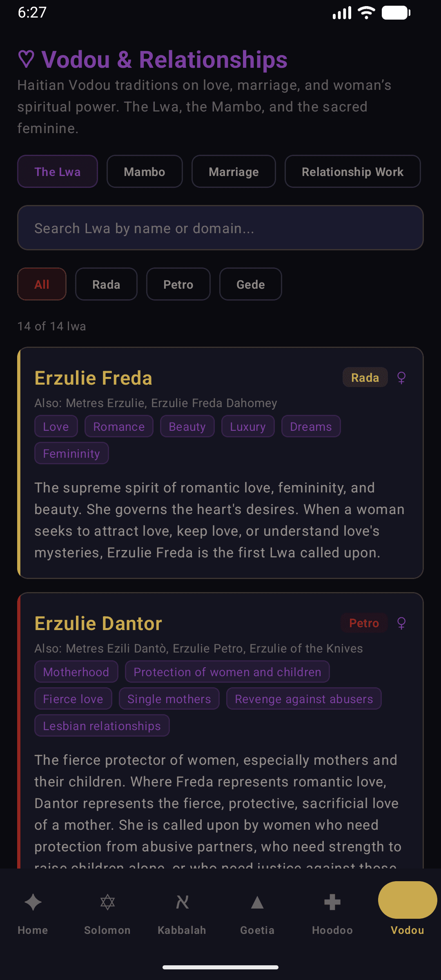The width and height of the screenshot is (441, 980).
Task: Click the Lwa search field
Action: (x=220, y=228)
